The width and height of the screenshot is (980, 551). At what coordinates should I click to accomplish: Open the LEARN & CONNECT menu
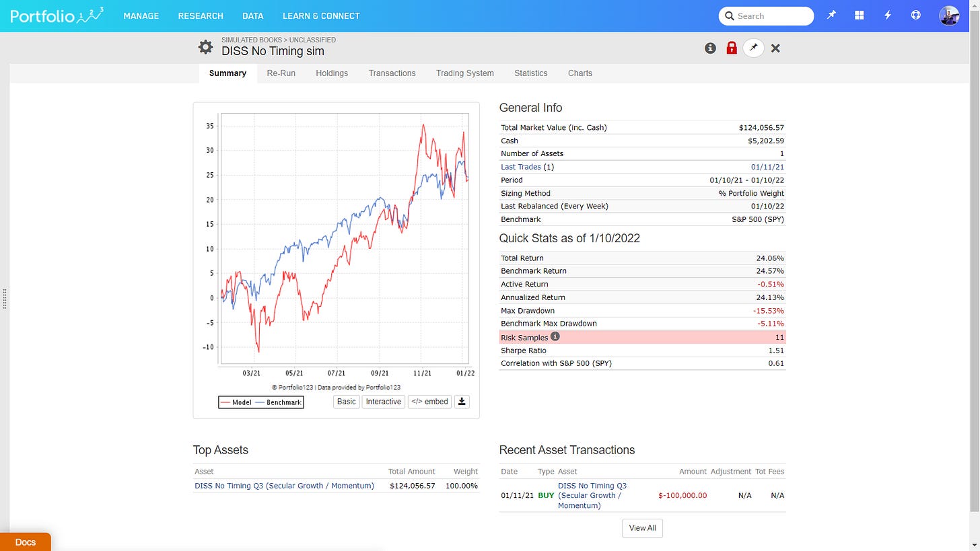[x=321, y=15]
